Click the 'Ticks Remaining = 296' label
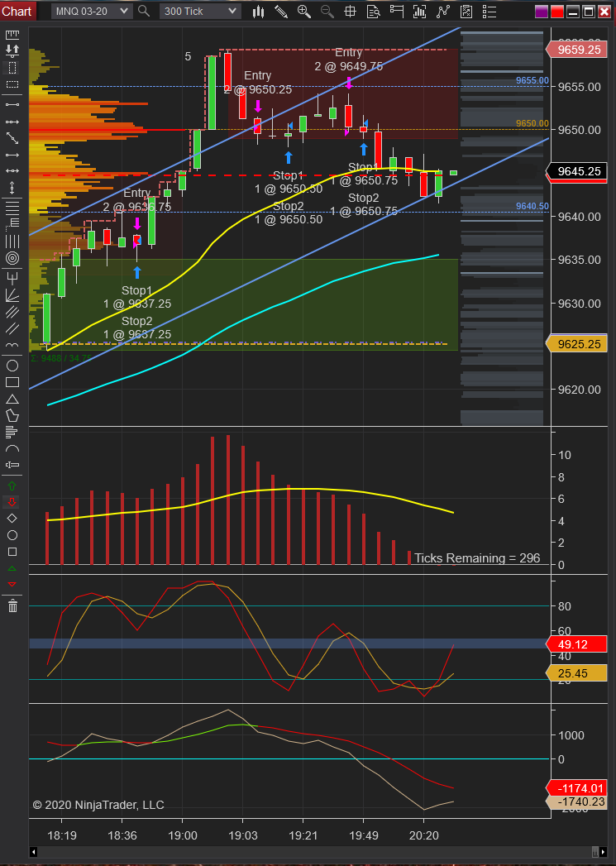Viewport: 616px width, 866px height. (477, 557)
